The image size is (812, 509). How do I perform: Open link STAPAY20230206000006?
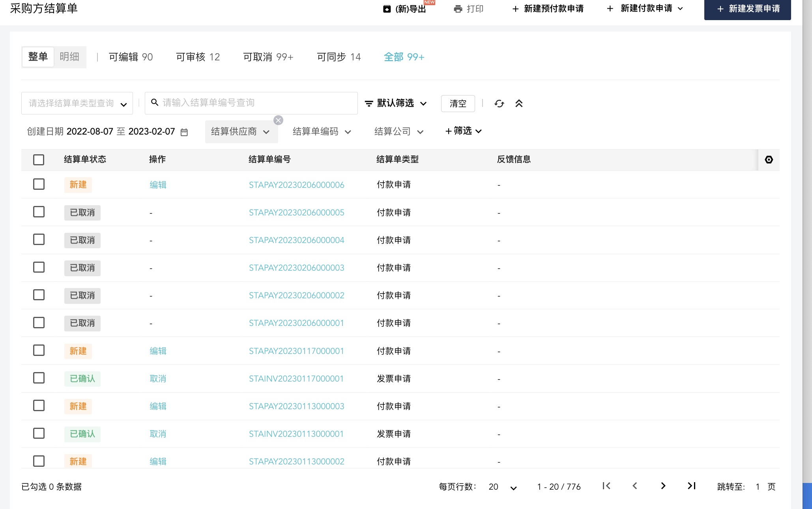(x=296, y=185)
